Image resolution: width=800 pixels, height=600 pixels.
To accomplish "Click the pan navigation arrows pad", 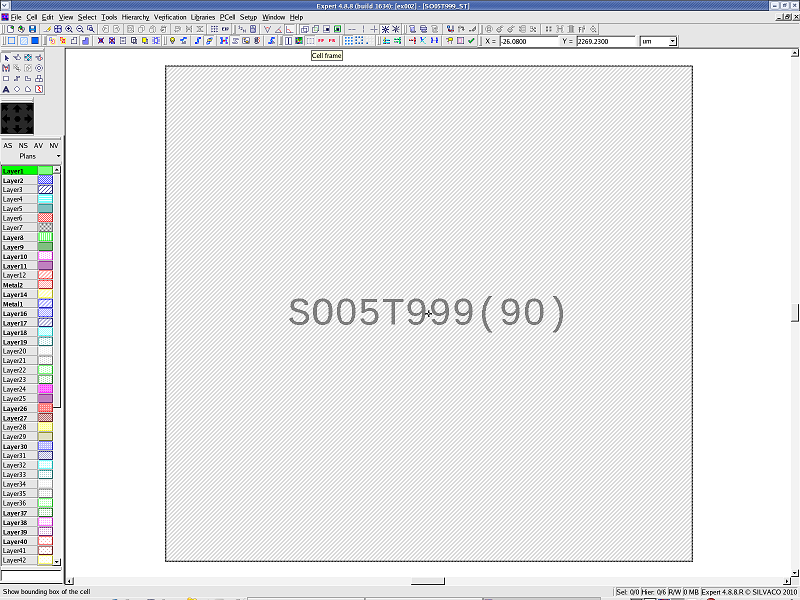I will [x=17, y=118].
